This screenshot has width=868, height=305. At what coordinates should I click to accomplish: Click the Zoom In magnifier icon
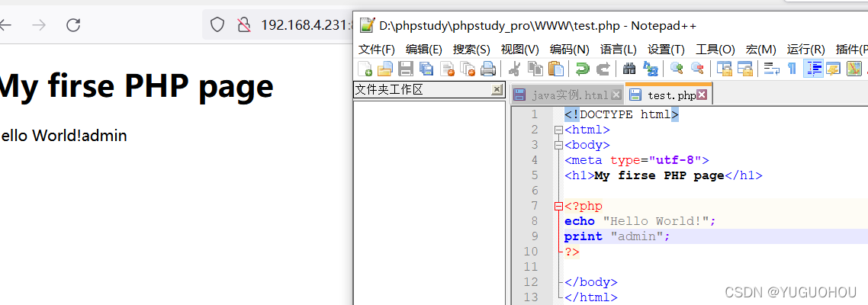(677, 69)
